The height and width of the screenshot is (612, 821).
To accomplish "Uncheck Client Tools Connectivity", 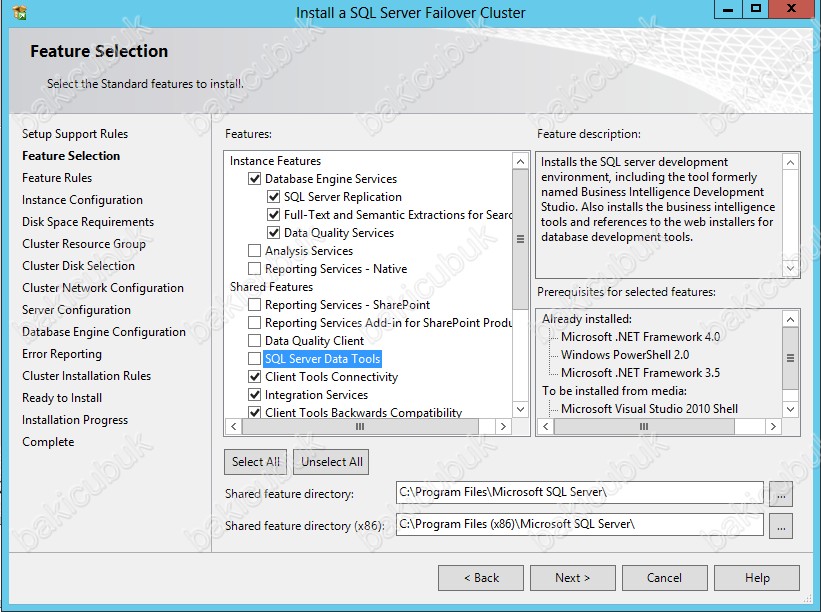I will (x=254, y=376).
